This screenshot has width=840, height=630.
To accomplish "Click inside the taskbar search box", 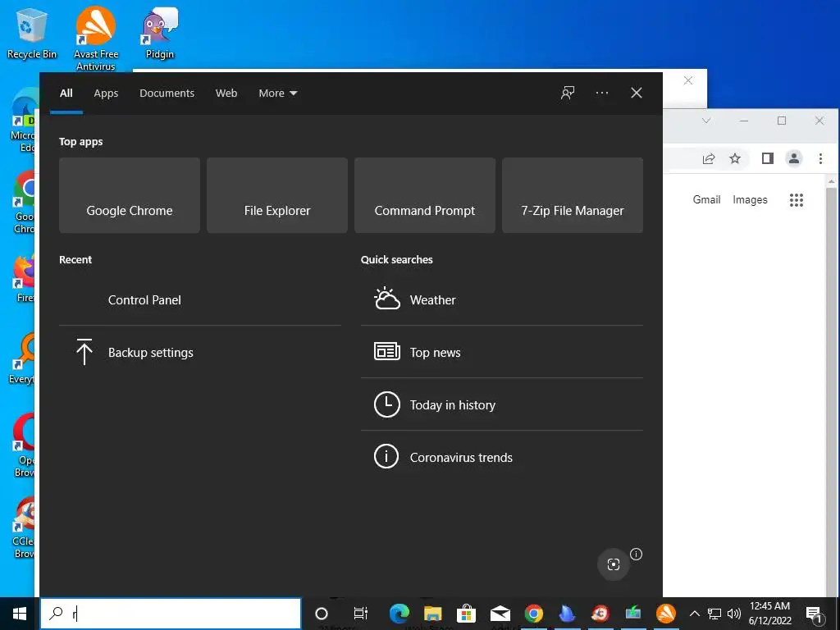I will (x=171, y=614).
